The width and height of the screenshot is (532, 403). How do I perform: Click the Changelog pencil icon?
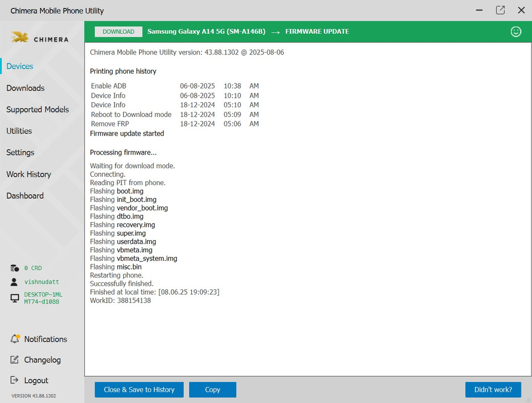(x=14, y=360)
